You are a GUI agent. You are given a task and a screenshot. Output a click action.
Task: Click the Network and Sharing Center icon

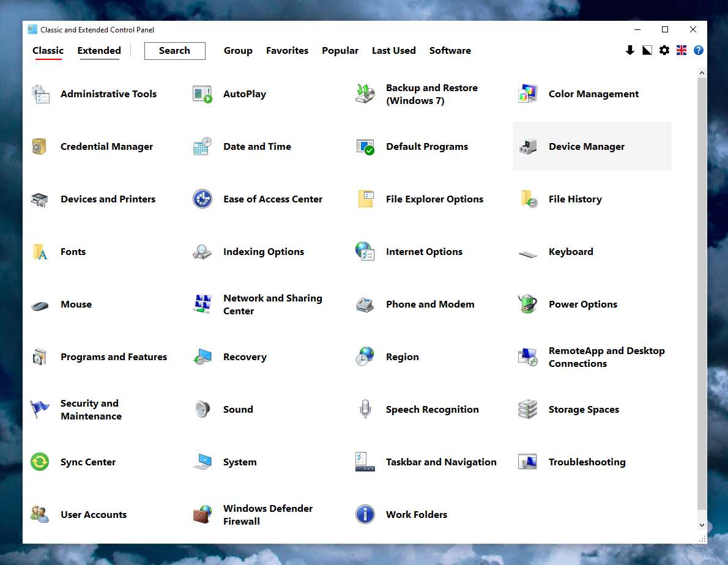202,305
